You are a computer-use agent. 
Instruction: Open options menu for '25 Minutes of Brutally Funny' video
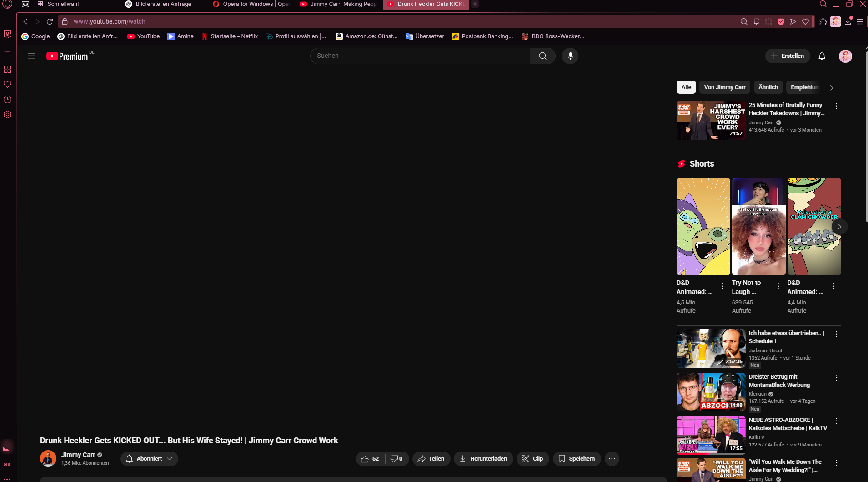pos(836,106)
